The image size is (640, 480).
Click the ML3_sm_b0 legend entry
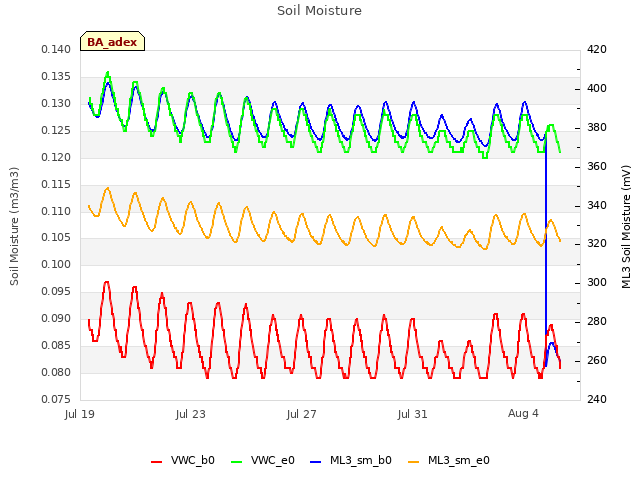351,460
